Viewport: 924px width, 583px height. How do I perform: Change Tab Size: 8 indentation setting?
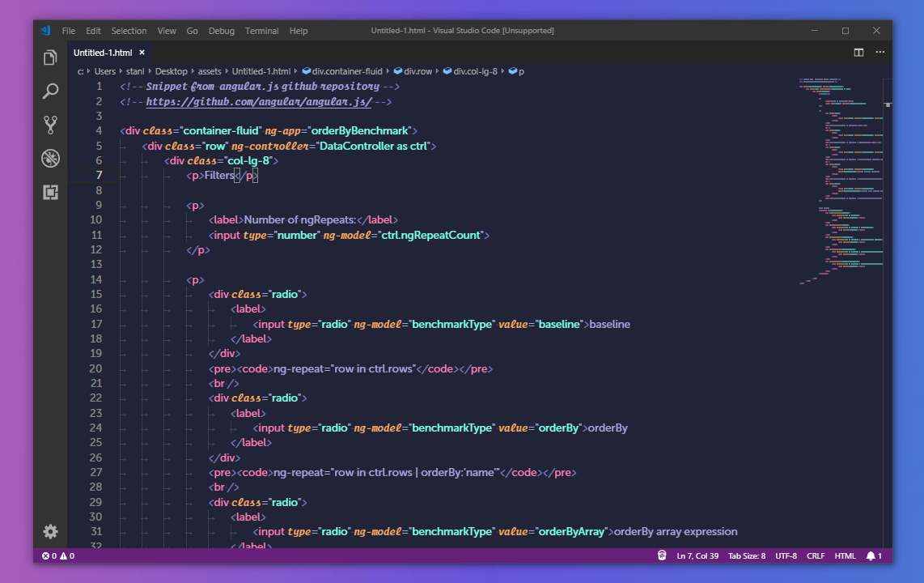[x=747, y=556]
